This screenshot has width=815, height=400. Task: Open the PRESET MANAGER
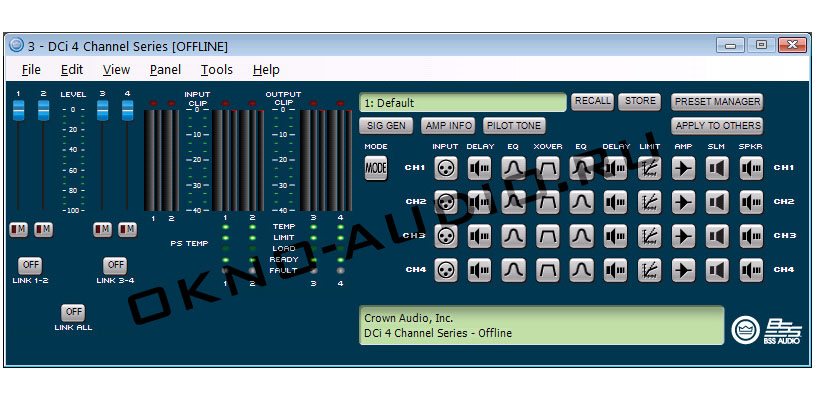tap(717, 102)
